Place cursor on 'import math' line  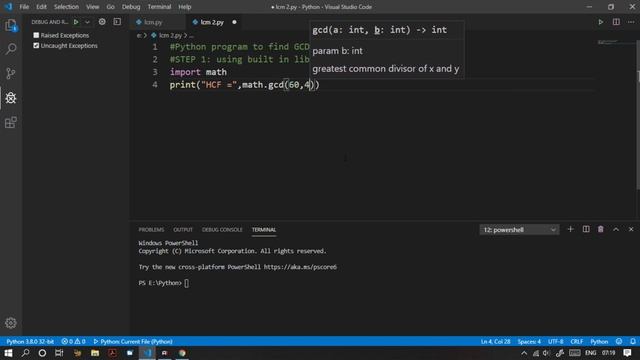pos(198,72)
